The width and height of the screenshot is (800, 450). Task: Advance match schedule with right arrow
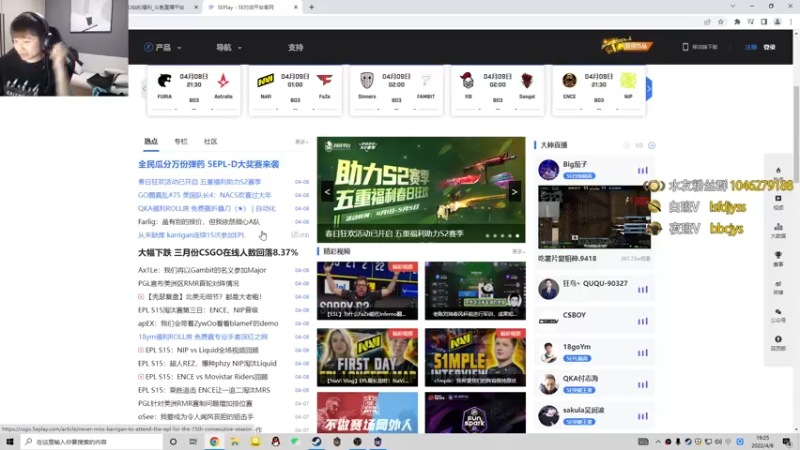pos(649,89)
